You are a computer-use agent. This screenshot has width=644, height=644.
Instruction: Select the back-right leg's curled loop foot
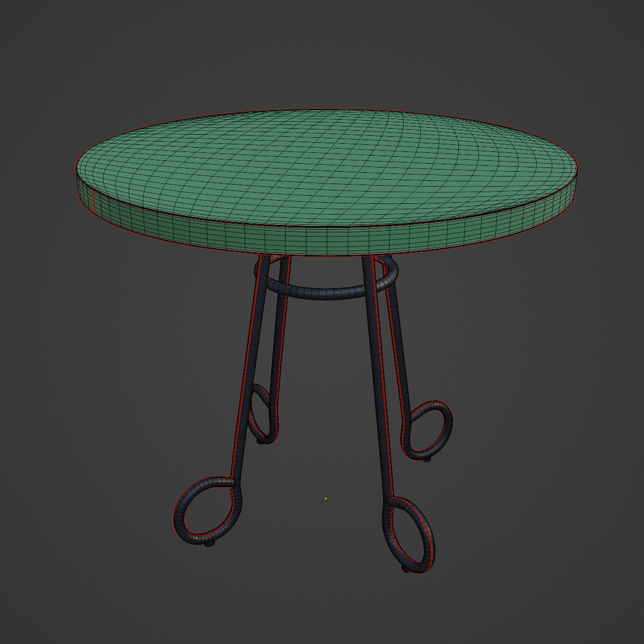tap(428, 431)
